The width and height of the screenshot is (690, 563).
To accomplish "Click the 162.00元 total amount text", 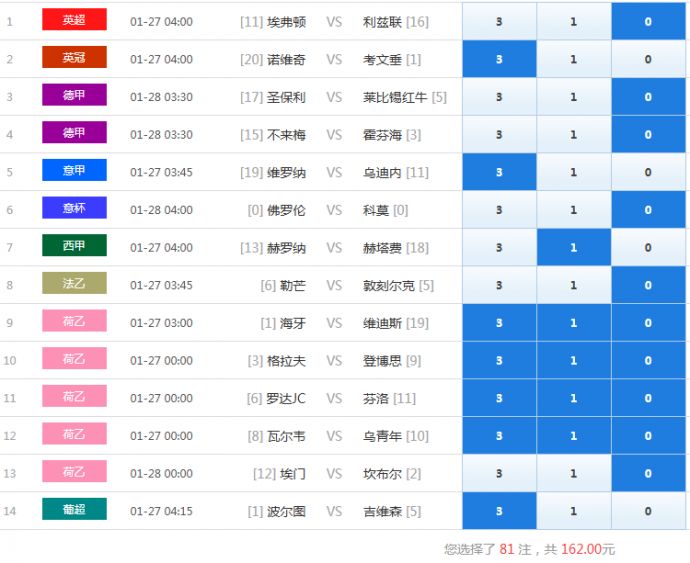I will pyautogui.click(x=588, y=549).
